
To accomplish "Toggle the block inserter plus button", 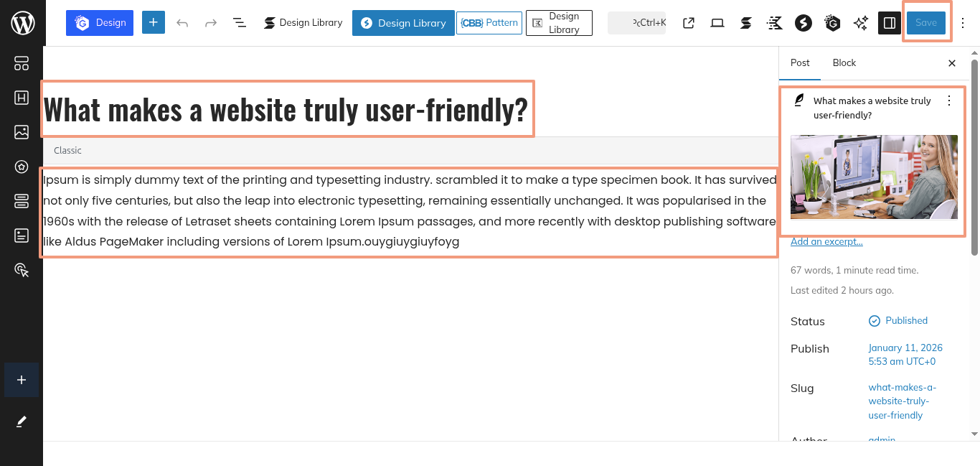I will pyautogui.click(x=154, y=23).
